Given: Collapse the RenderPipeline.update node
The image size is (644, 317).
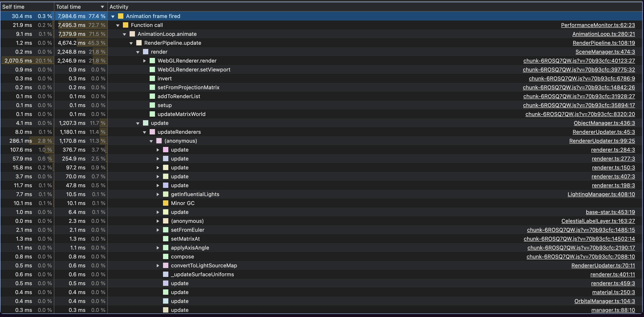Looking at the screenshot, I should pos(131,43).
